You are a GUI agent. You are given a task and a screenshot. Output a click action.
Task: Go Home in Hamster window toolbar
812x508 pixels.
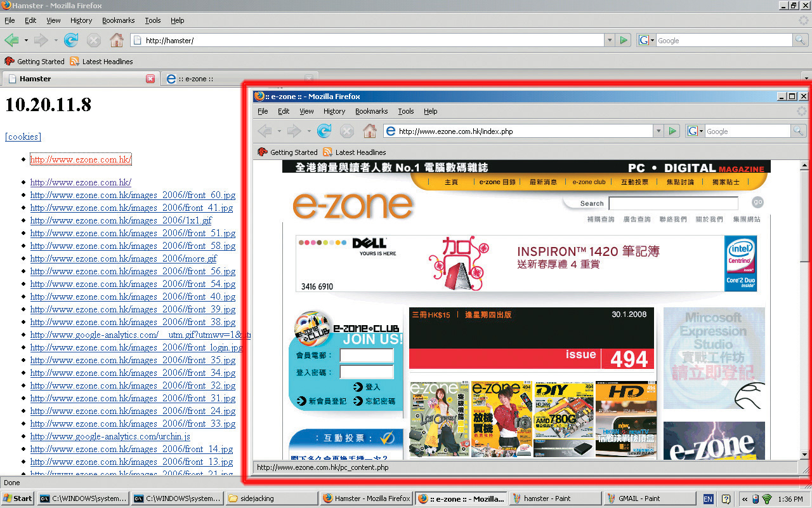click(x=117, y=40)
